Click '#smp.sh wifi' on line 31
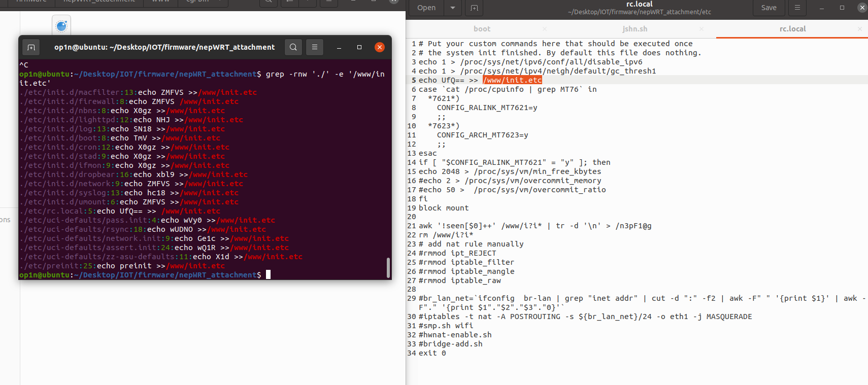The image size is (868, 385). pos(446,326)
